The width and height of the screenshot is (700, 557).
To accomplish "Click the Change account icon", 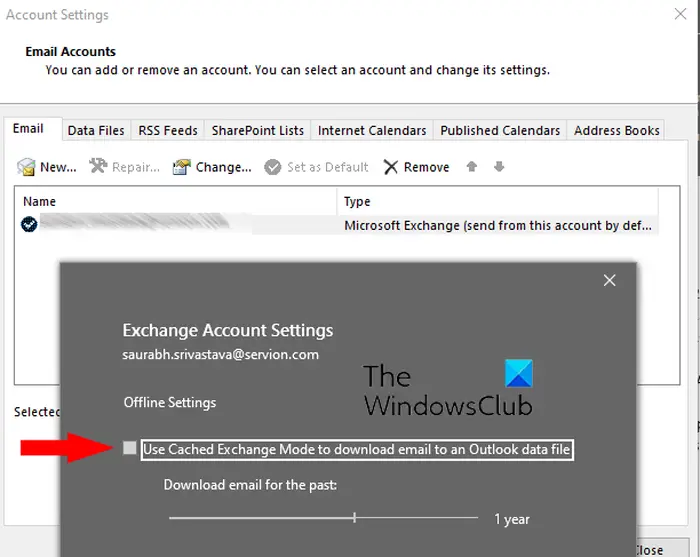I will tap(181, 167).
